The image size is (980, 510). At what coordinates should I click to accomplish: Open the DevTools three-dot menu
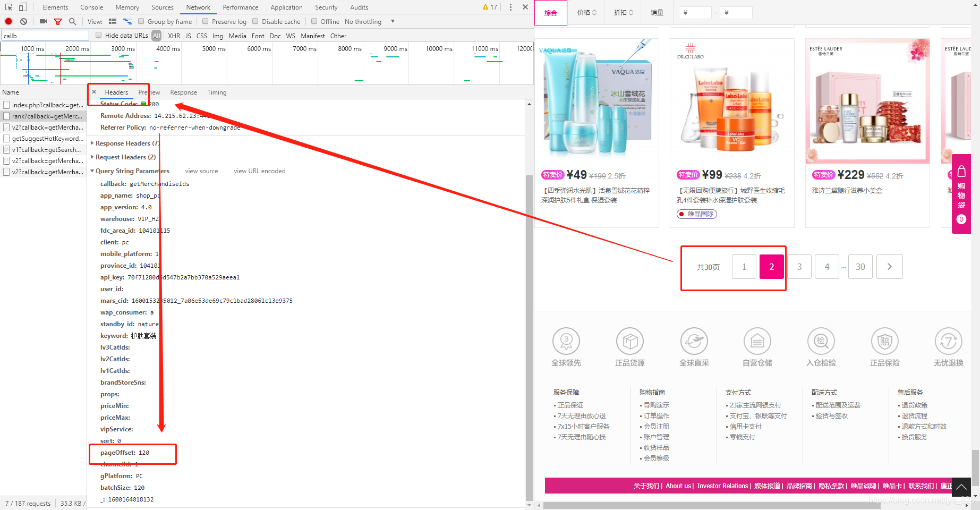(510, 7)
